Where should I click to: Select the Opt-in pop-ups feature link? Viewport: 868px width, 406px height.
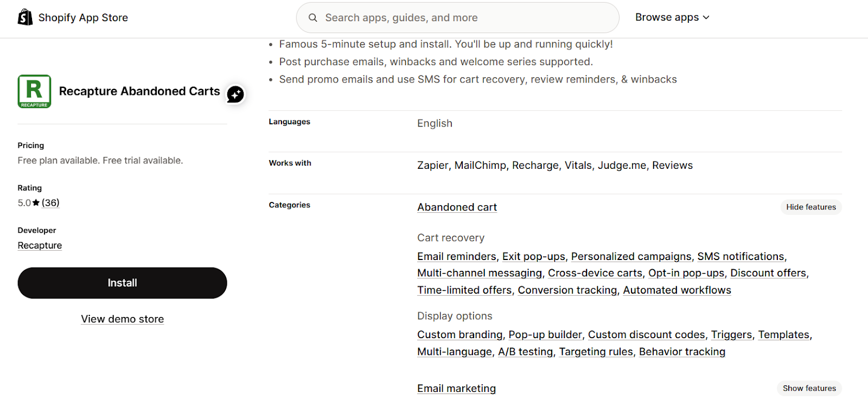[x=686, y=273]
